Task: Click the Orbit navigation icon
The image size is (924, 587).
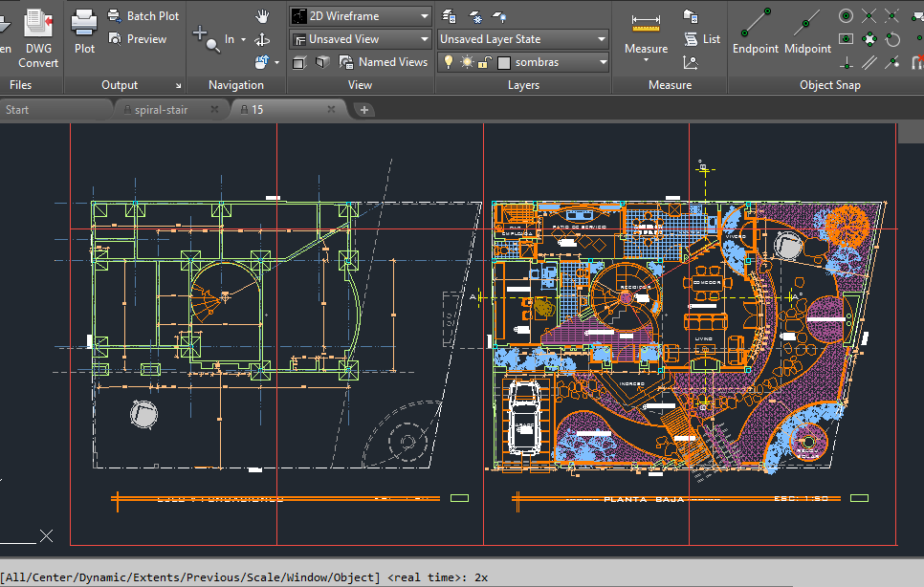Action: click(261, 39)
